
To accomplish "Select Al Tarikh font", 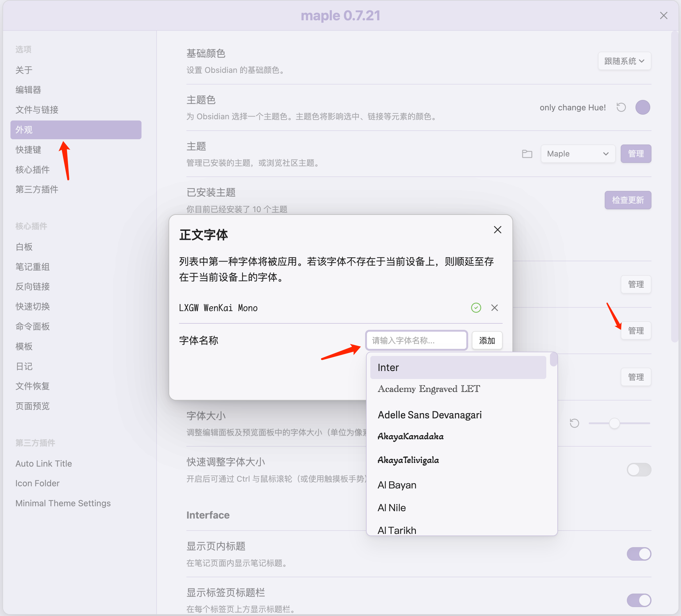I will click(x=458, y=529).
